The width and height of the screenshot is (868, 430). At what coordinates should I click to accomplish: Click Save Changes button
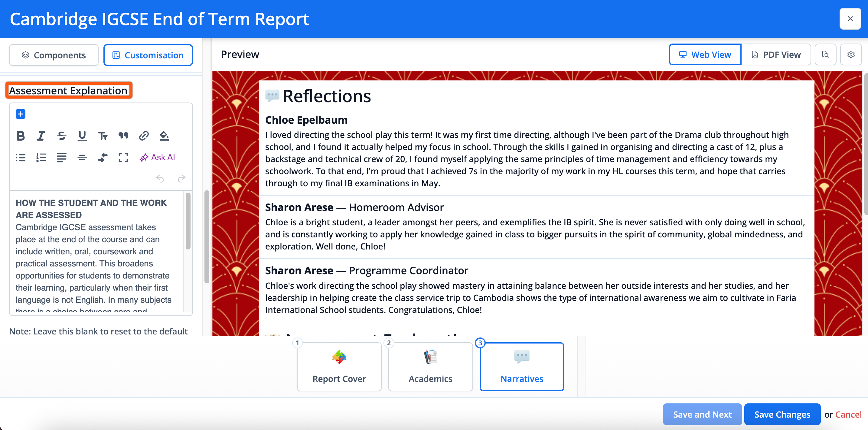[x=782, y=415]
